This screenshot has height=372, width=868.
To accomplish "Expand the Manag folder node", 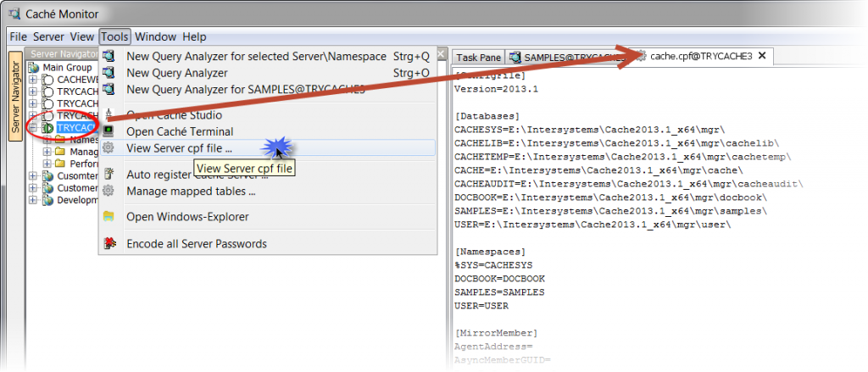I will click(47, 152).
